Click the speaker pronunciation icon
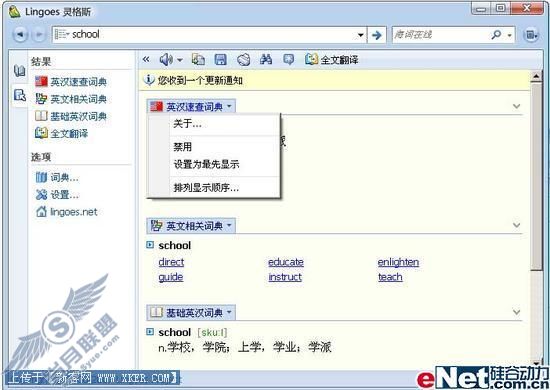This screenshot has width=550, height=390. tap(166, 60)
